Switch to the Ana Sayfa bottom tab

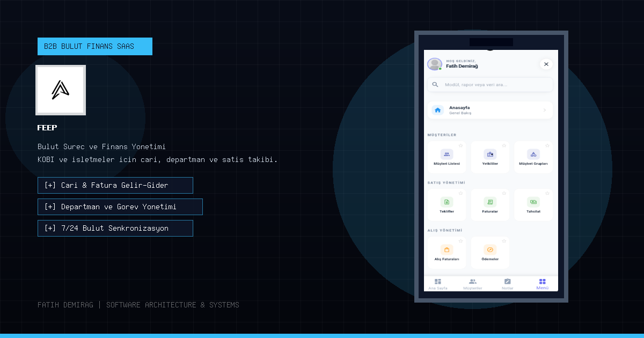coord(438,284)
